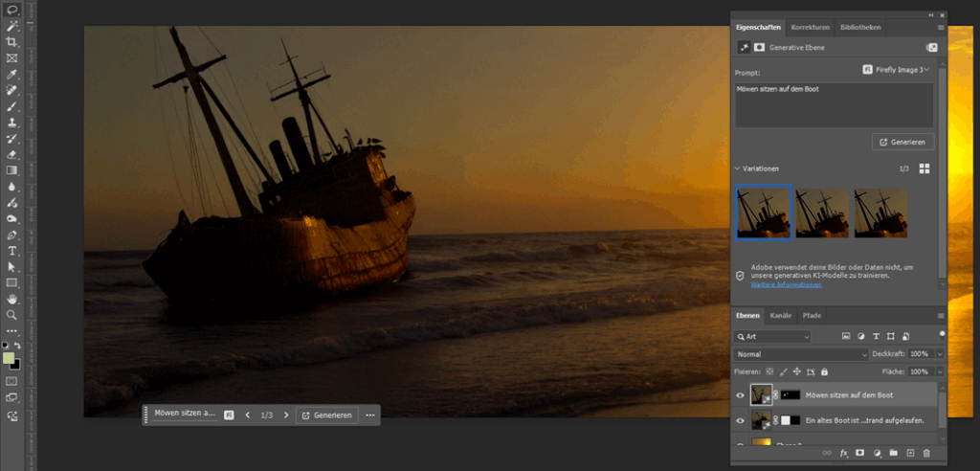Select the Rectangle shape tool

(11, 282)
